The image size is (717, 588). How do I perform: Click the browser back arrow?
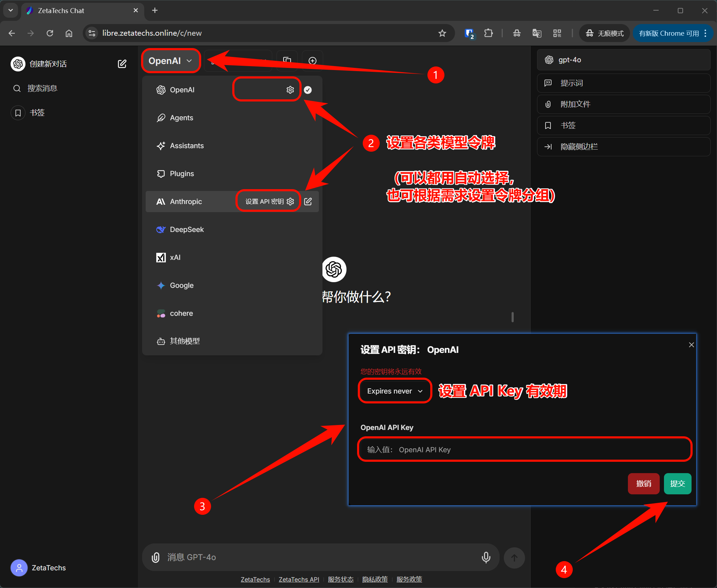coord(12,33)
